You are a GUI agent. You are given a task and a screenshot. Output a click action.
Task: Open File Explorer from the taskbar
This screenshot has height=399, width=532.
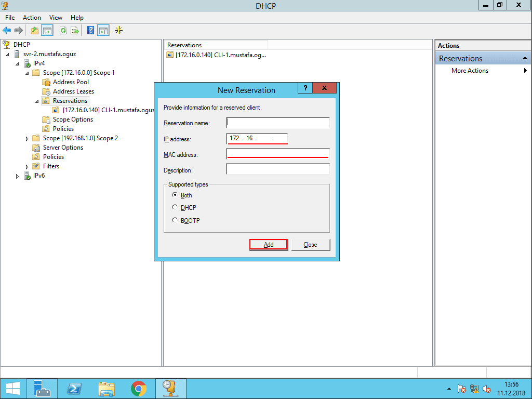pos(106,389)
